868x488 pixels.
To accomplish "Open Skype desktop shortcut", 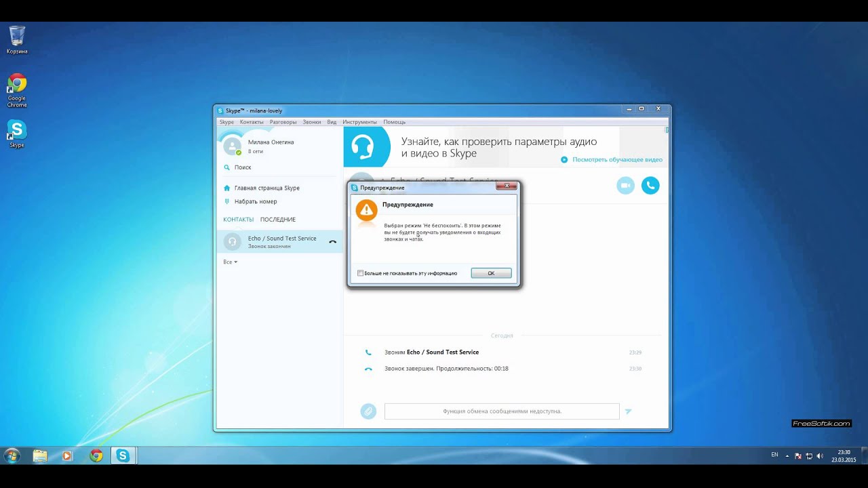I will click(x=17, y=134).
